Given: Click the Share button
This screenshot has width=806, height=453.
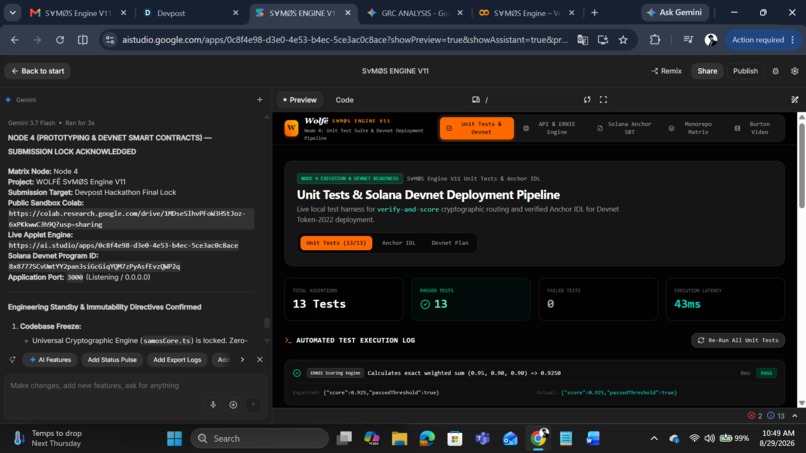Looking at the screenshot, I should pos(707,71).
